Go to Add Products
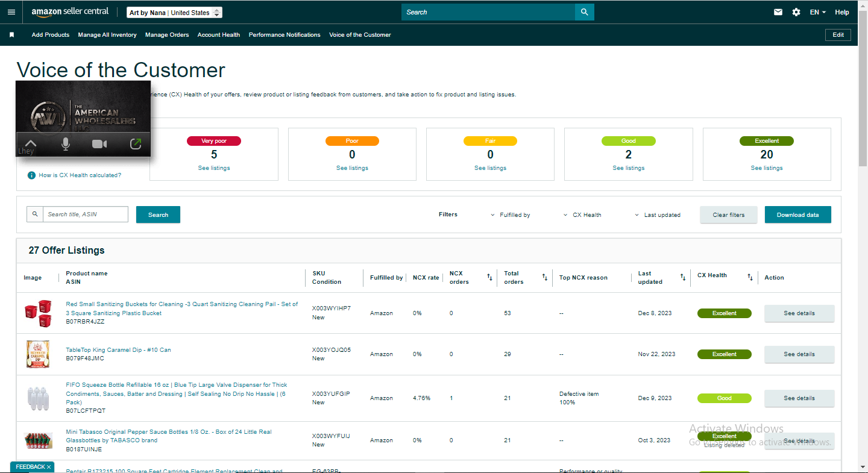The image size is (868, 473). pyautogui.click(x=51, y=35)
